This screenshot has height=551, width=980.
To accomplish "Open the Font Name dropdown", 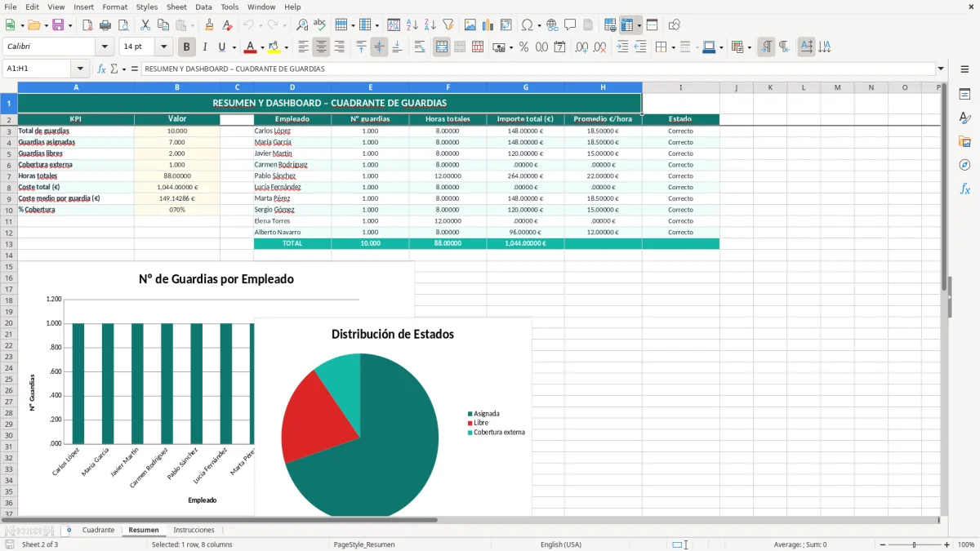I will pyautogui.click(x=104, y=47).
